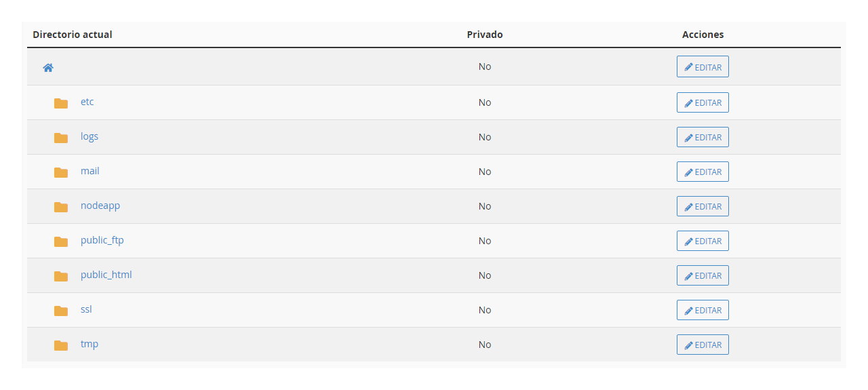Click EDITAR for the mail folder

click(703, 172)
